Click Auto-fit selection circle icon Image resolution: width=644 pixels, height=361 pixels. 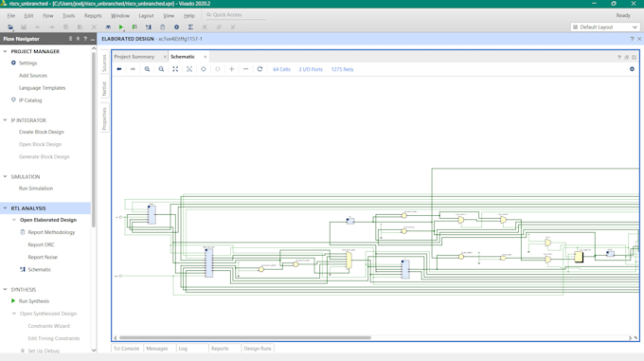point(204,69)
